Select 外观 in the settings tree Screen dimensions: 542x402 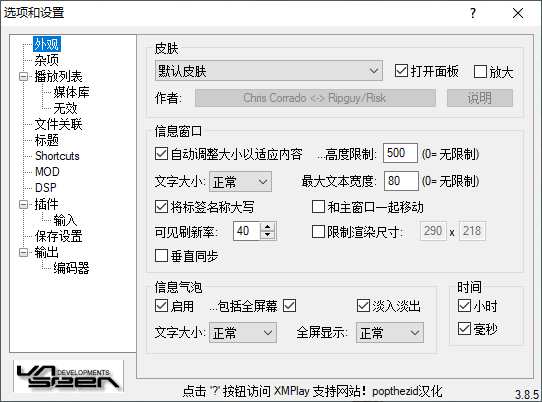[x=47, y=44]
